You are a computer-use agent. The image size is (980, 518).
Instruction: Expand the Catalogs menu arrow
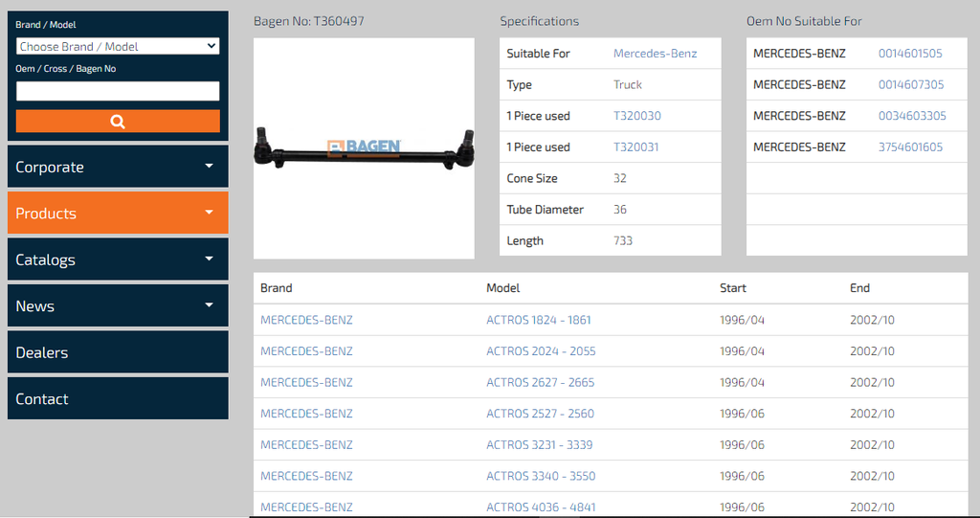pos(209,259)
